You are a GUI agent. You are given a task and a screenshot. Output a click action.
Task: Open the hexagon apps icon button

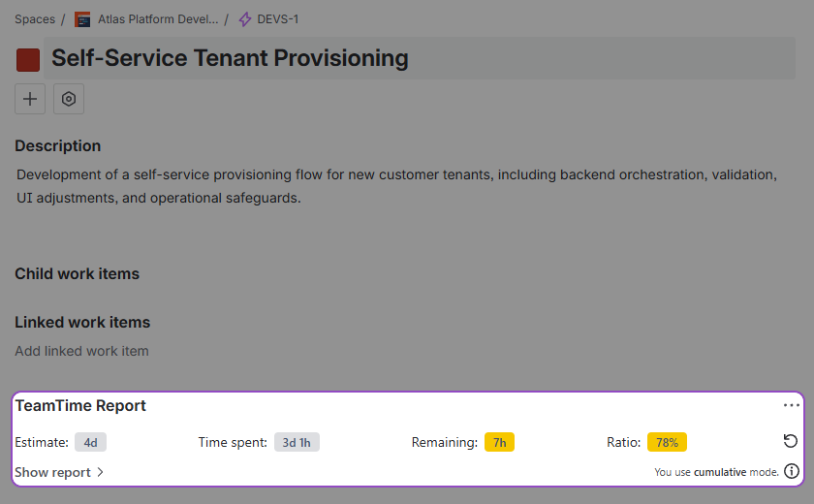point(69,99)
